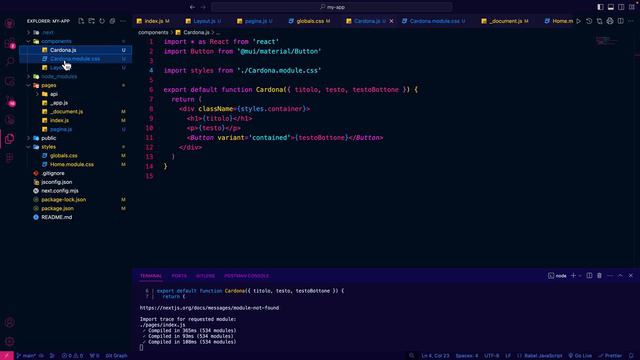Run the file with the play icon

coord(578,21)
